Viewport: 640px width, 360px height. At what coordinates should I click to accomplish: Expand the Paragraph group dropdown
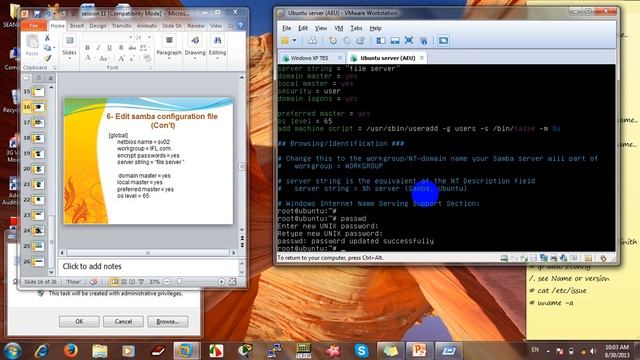169,58
